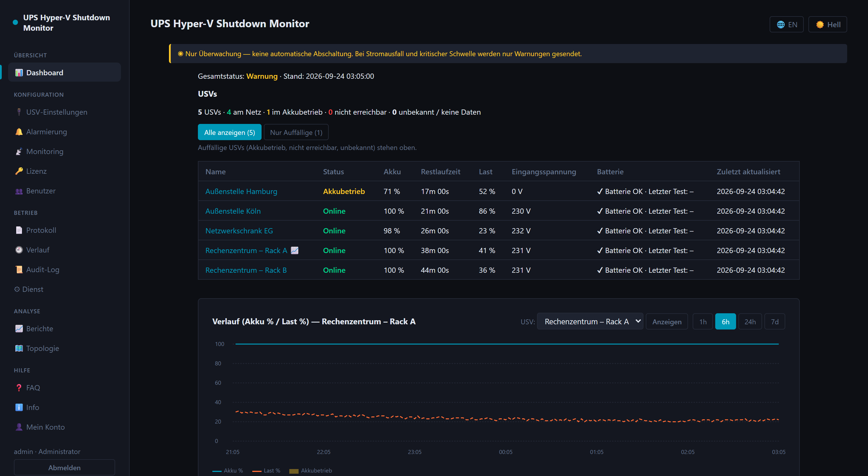Click the Anzeigen button
Screen dimensions: 868x476
point(667,322)
